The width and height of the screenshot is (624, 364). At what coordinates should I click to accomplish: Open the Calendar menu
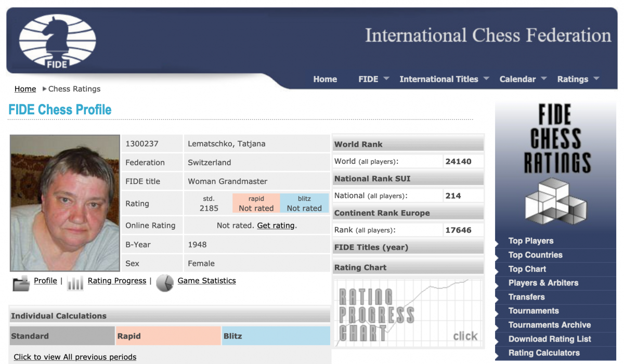point(517,79)
